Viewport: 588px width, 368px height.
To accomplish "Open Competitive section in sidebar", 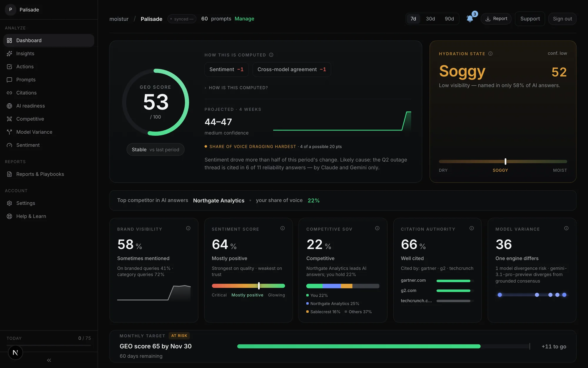I will 49,119.
